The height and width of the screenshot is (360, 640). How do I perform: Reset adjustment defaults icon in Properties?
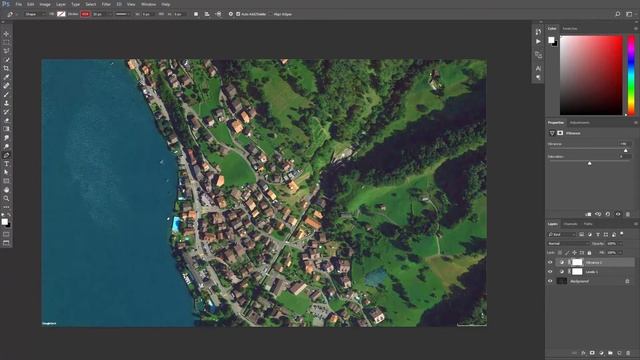point(608,214)
